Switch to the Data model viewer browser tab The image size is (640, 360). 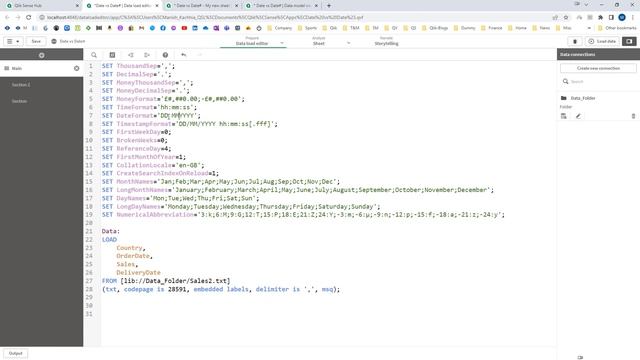[282, 6]
